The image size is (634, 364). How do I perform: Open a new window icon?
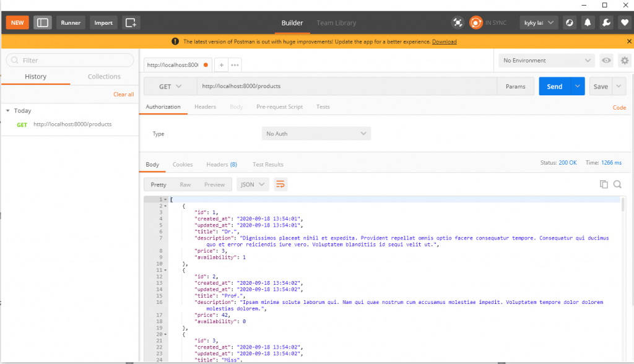(131, 23)
